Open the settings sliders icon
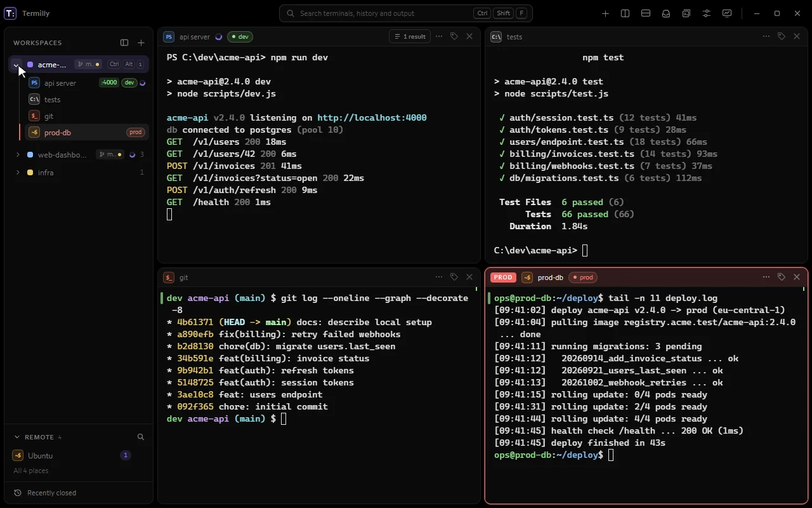This screenshot has height=508, width=812. 707,13
